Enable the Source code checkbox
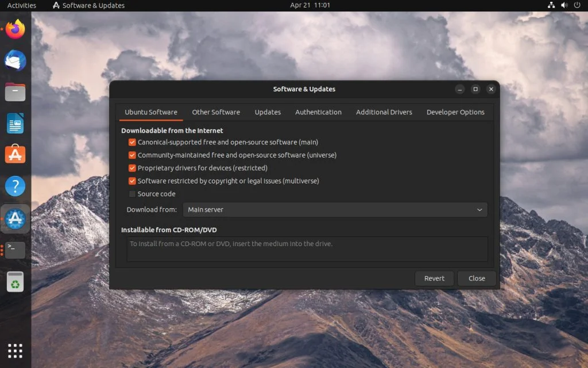Screen dimensions: 588x368 click(x=132, y=194)
